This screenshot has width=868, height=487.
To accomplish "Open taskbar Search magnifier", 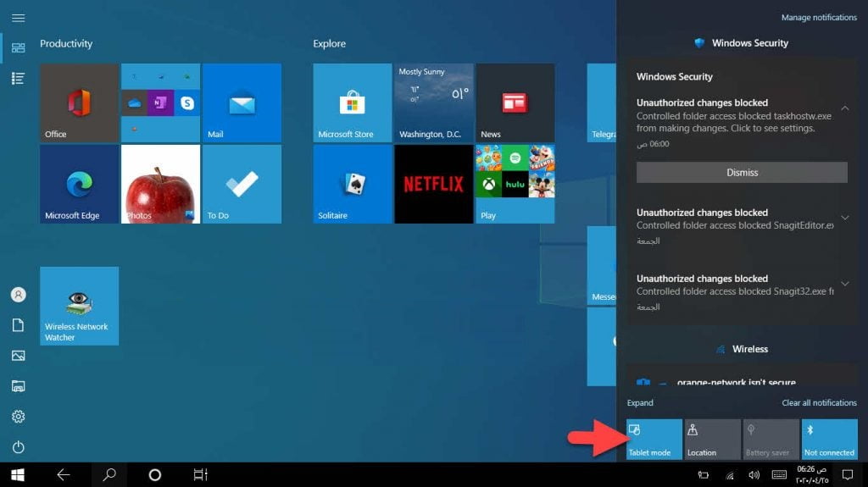I will click(109, 475).
